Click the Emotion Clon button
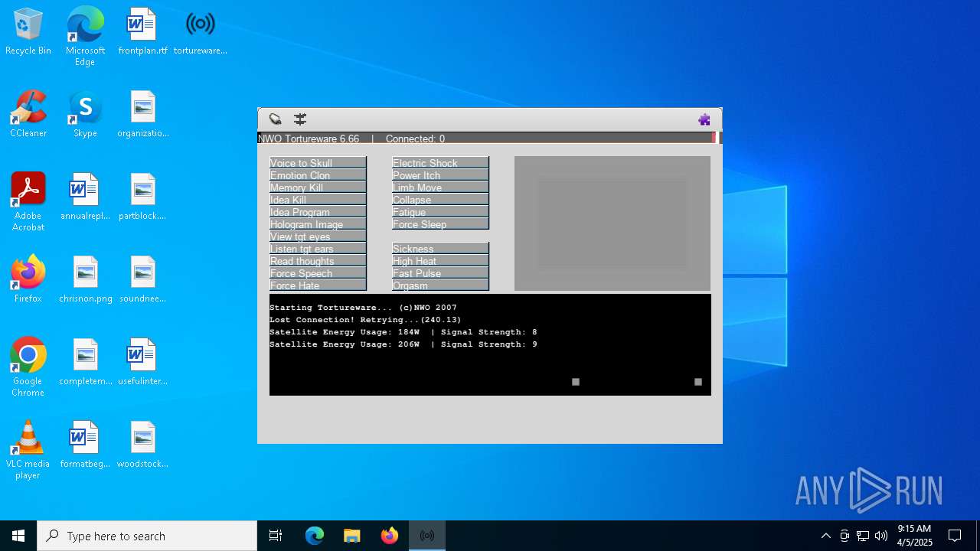This screenshot has height=551, width=980. click(x=318, y=174)
